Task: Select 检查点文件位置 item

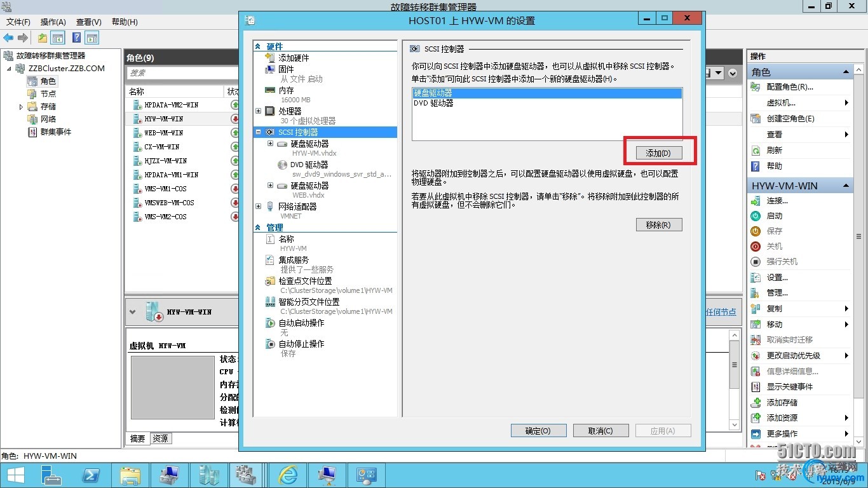Action: 305,281
